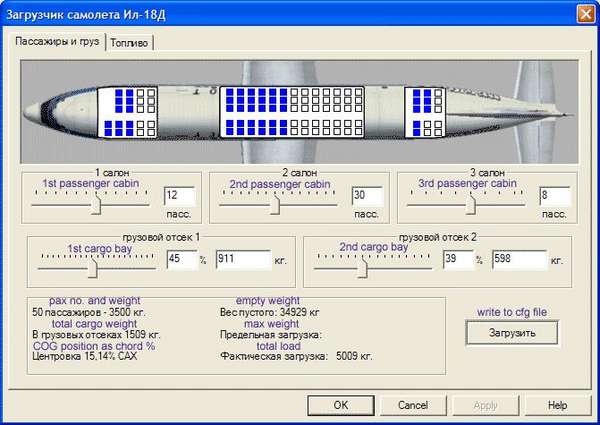Click the 'Фактическая загрузка: 5009 кг.' text
Image resolution: width=600 pixels, height=425 pixels.
point(296,357)
